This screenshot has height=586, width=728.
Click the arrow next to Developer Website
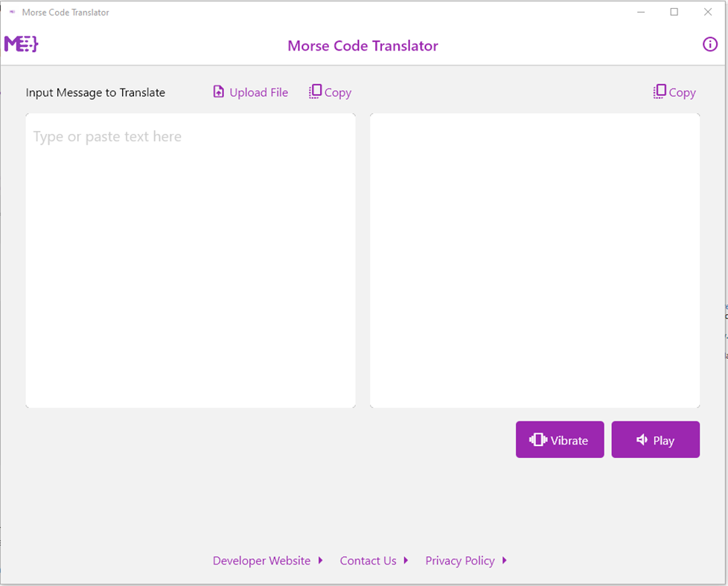click(x=320, y=561)
